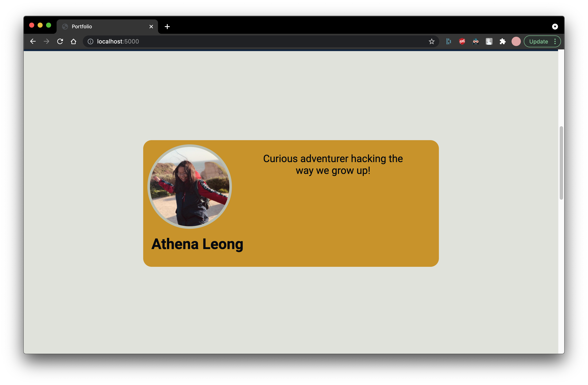
Task: Reload the localhost page
Action: pos(60,42)
